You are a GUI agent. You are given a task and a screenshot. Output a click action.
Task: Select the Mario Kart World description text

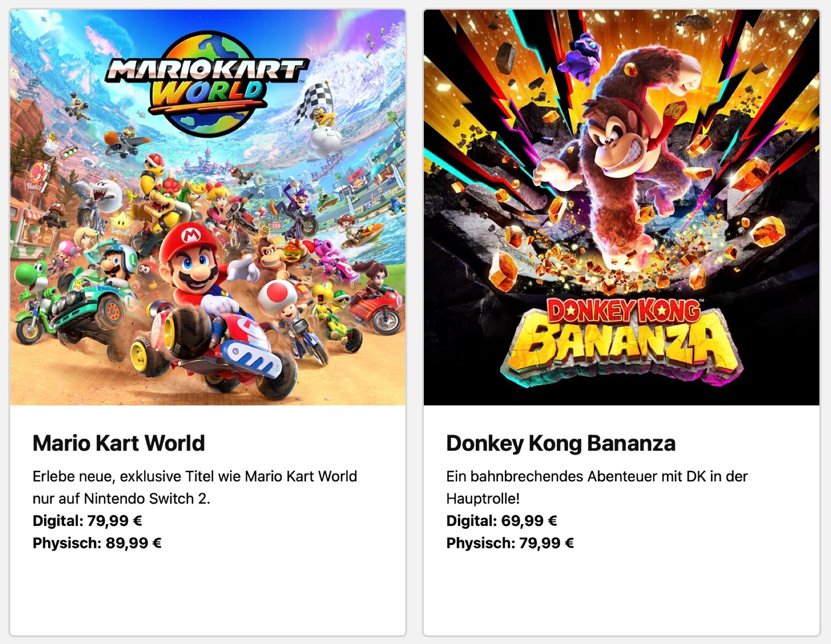[194, 487]
